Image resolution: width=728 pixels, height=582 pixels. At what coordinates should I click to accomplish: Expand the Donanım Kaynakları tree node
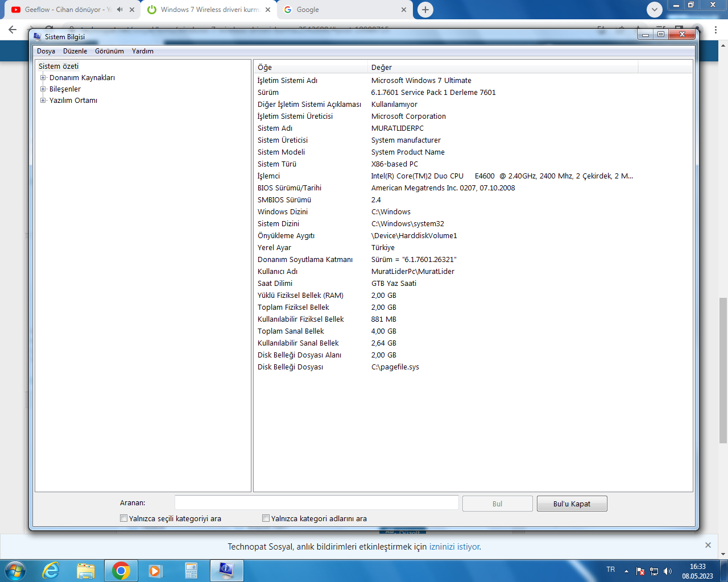pyautogui.click(x=43, y=78)
